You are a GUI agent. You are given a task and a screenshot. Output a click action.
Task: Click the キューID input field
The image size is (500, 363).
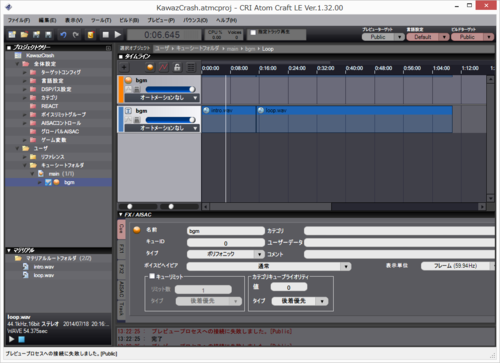pyautogui.click(x=226, y=243)
